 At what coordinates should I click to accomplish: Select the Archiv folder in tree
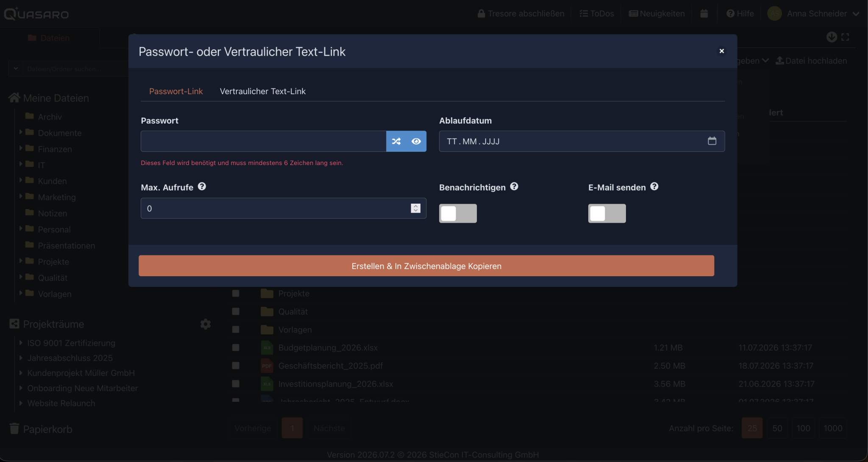(x=50, y=117)
